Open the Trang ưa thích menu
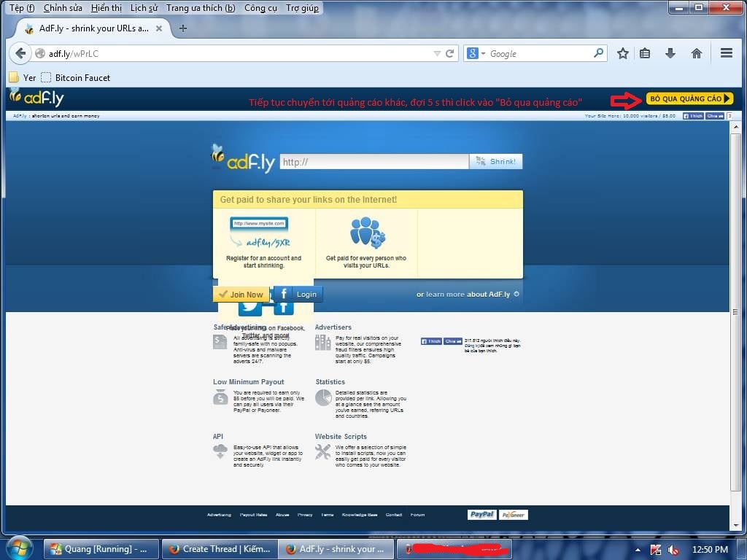 pos(201,8)
